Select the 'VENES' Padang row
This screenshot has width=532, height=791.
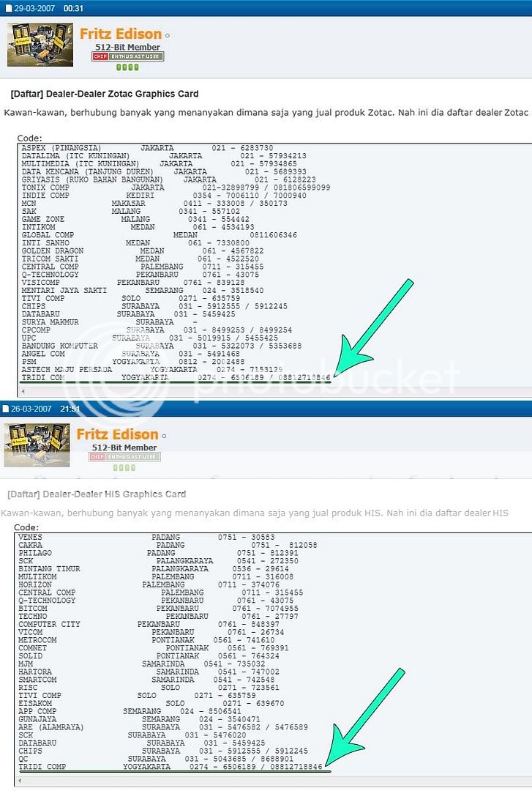[146, 538]
